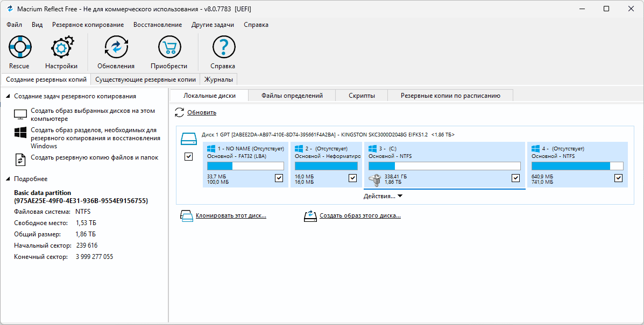The image size is (644, 325).
Task: Click the Macrium Reflect title bar logo
Action: click(10, 9)
